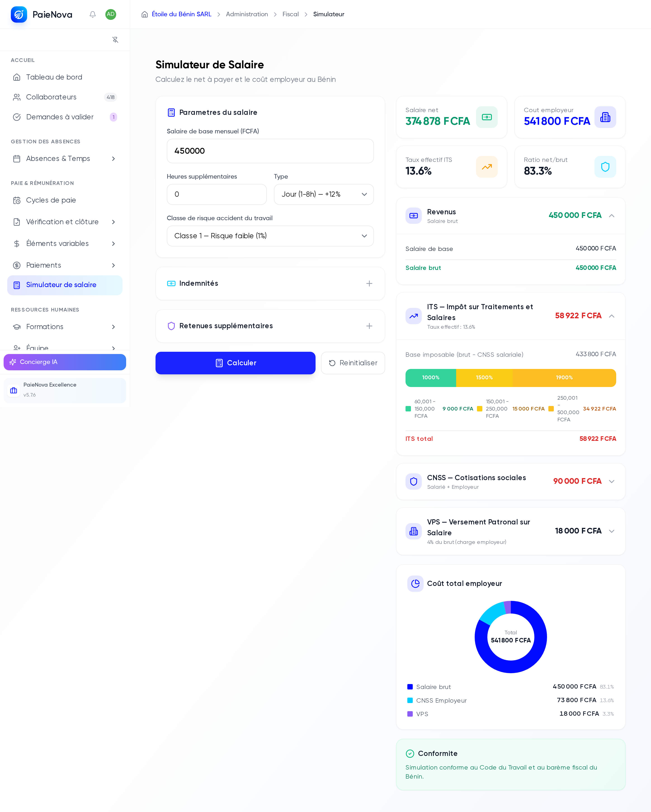Click the Formations graduation cap icon

[x=17, y=327]
